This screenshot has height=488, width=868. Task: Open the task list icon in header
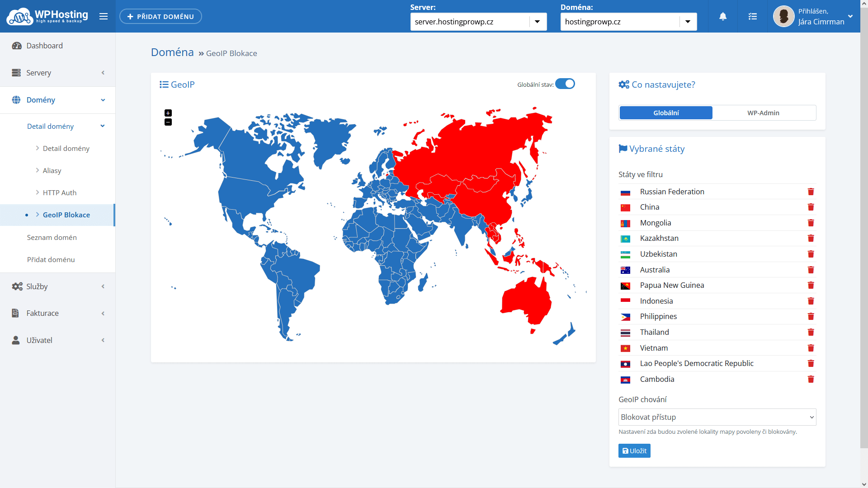pos(752,17)
